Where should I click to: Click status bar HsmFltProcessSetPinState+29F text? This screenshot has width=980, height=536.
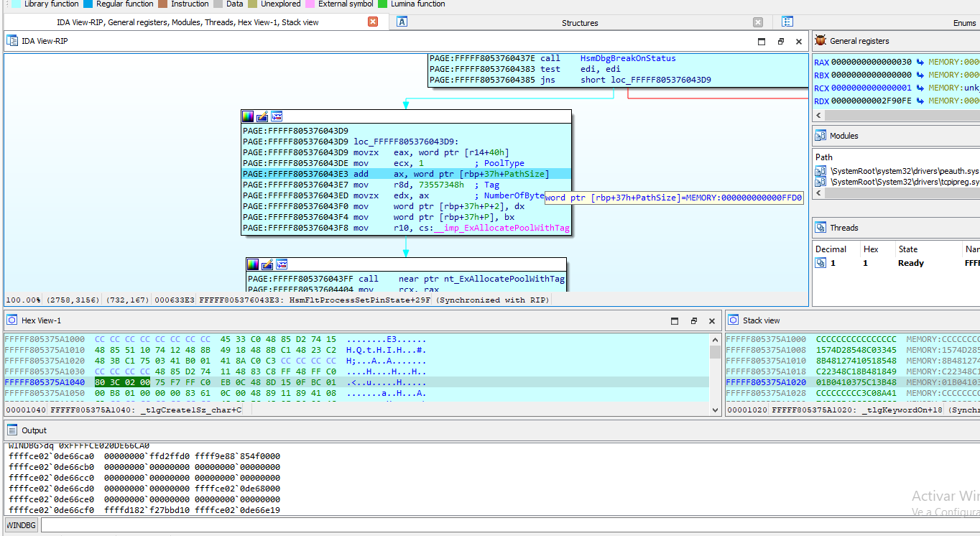(360, 300)
